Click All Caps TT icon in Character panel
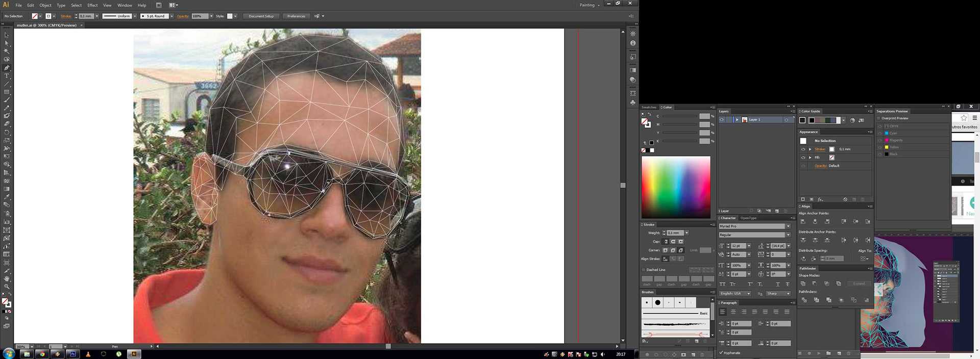Screen dimensions: 980x359 click(722, 284)
